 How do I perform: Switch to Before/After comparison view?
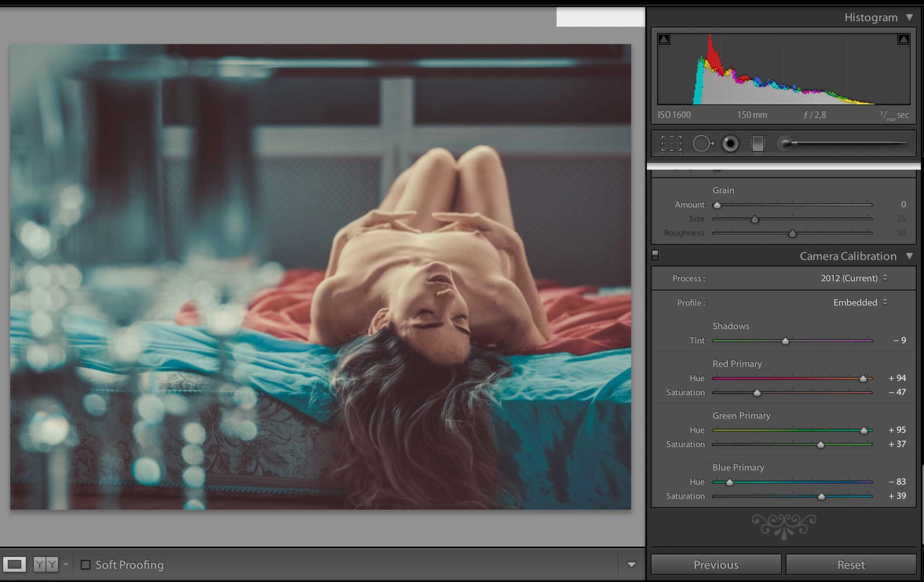coord(46,564)
